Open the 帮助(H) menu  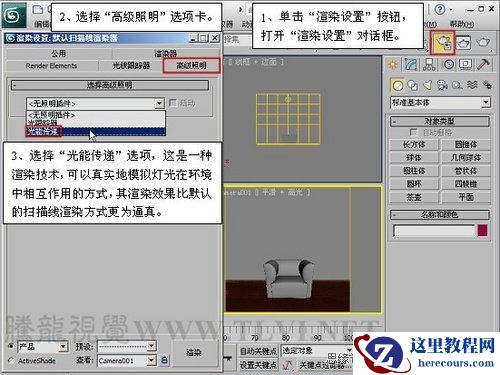[462, 24]
